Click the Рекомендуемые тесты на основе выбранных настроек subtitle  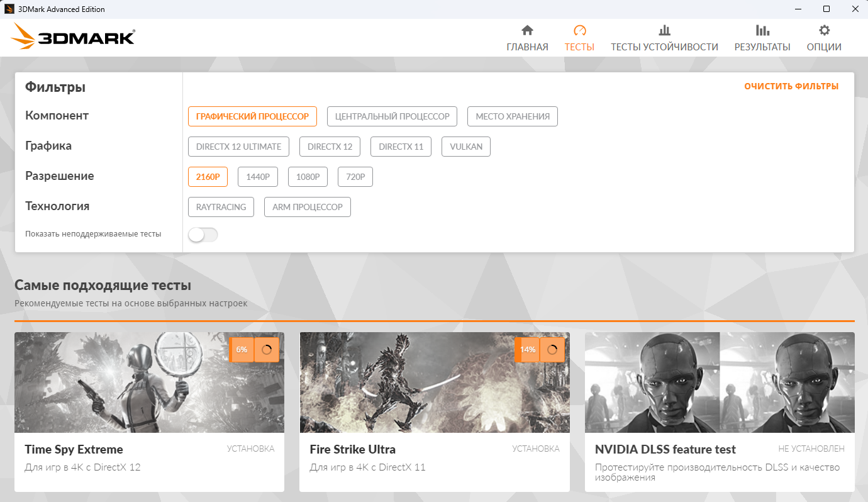click(131, 304)
